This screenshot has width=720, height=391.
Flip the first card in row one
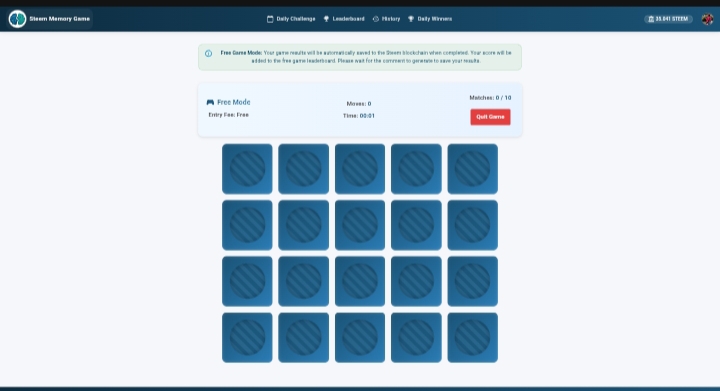point(247,169)
